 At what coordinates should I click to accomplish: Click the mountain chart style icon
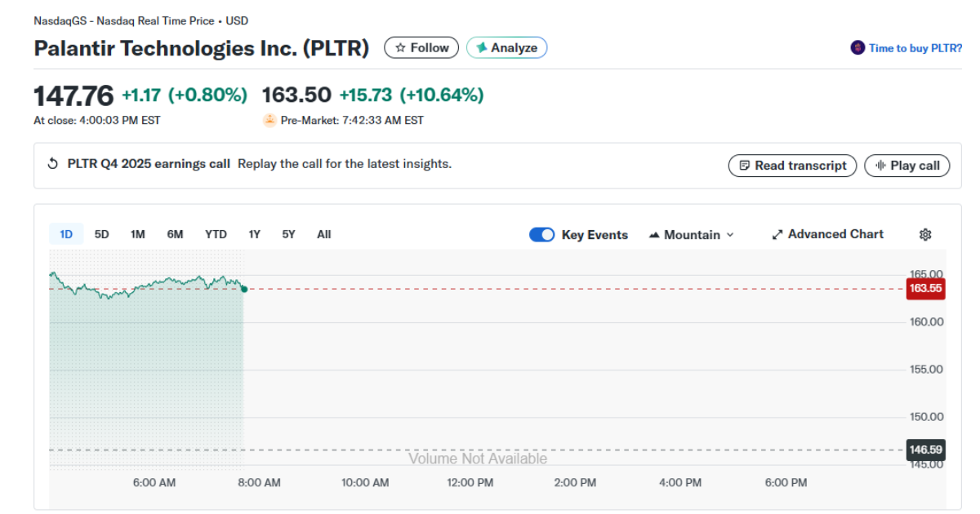point(654,234)
